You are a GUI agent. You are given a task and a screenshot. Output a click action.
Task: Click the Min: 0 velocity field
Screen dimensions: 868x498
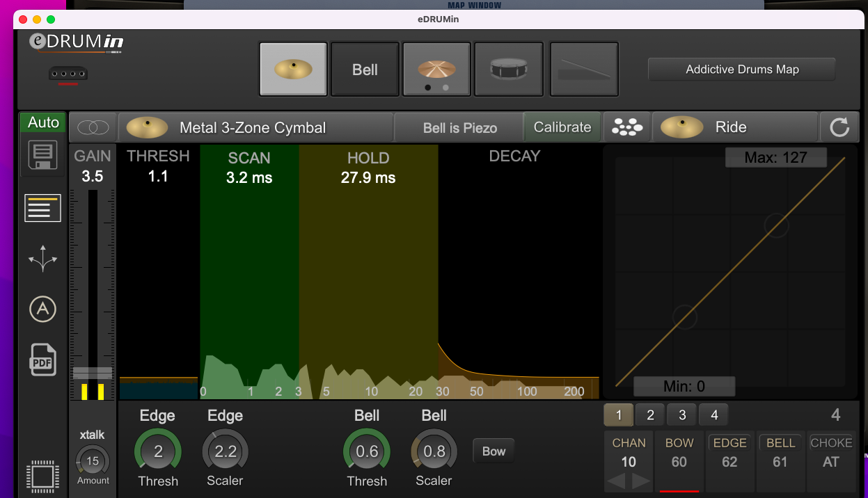coord(684,386)
